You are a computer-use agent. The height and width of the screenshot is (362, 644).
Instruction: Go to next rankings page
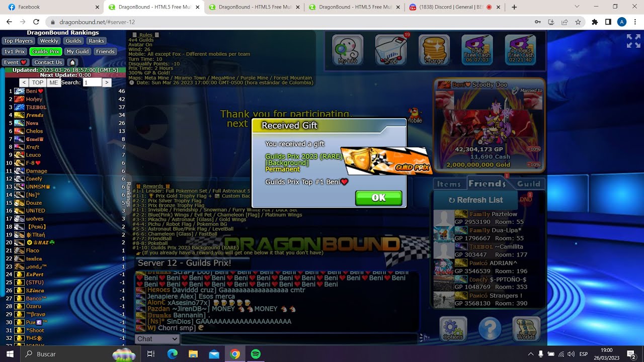tap(106, 82)
